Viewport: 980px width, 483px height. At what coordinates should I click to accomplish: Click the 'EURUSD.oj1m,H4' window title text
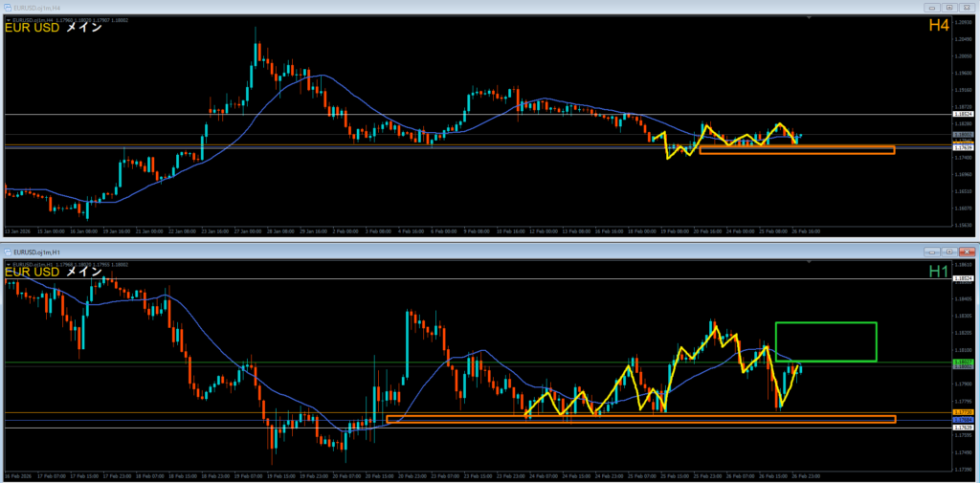(x=36, y=8)
